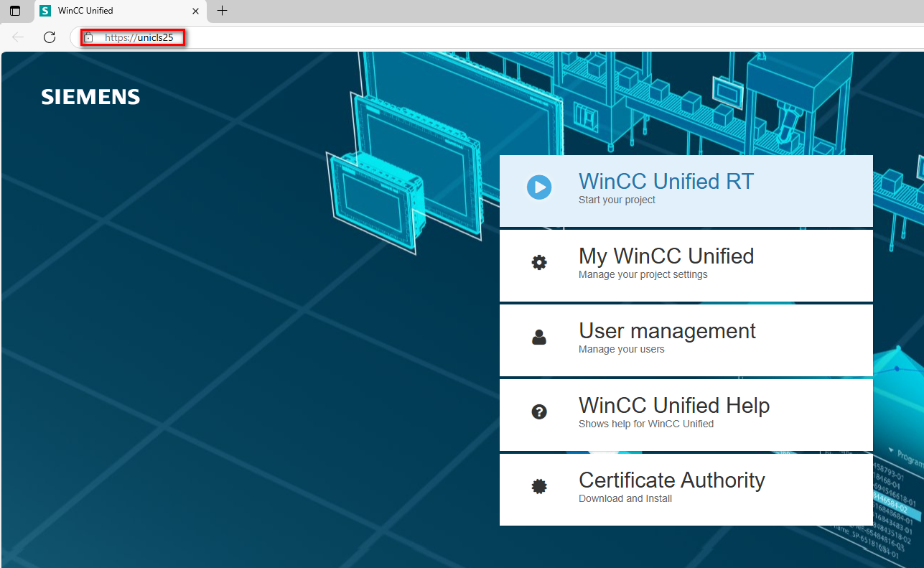
Task: Close the WinCC Unified tab
Action: [x=196, y=11]
